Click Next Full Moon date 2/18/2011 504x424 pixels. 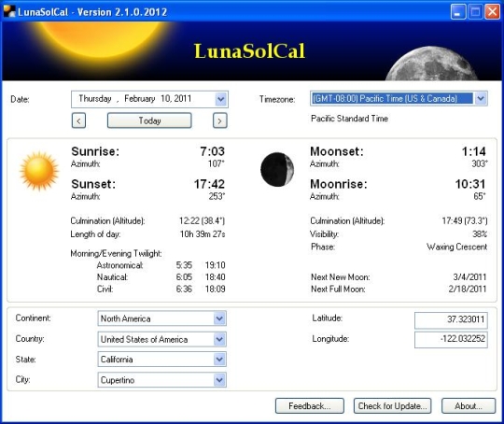(468, 289)
